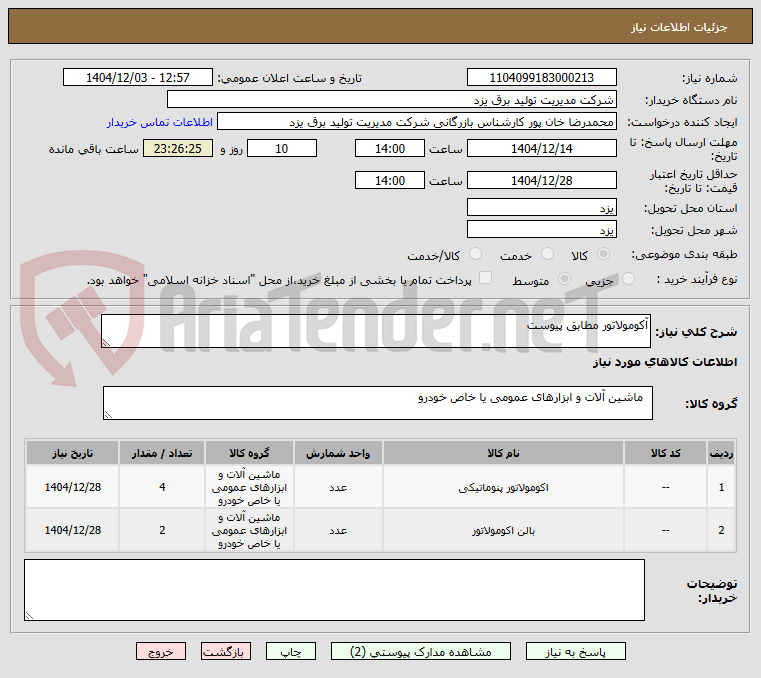Click the price validity date 1404/12/28 field
Screen dimensions: 761x678
pyautogui.click(x=542, y=181)
